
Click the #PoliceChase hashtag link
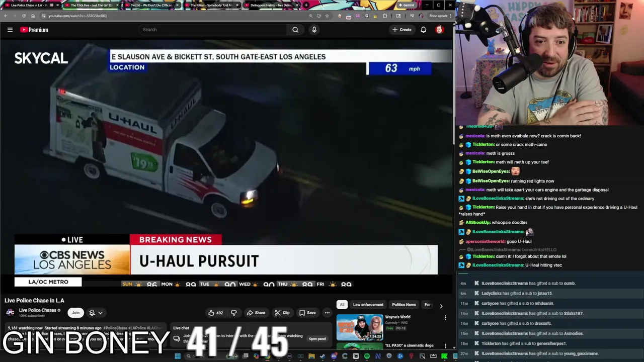tap(116, 328)
